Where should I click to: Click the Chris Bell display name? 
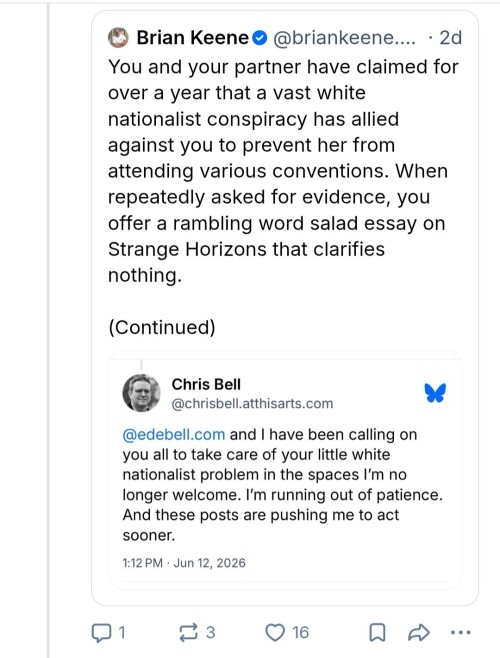tap(206, 384)
